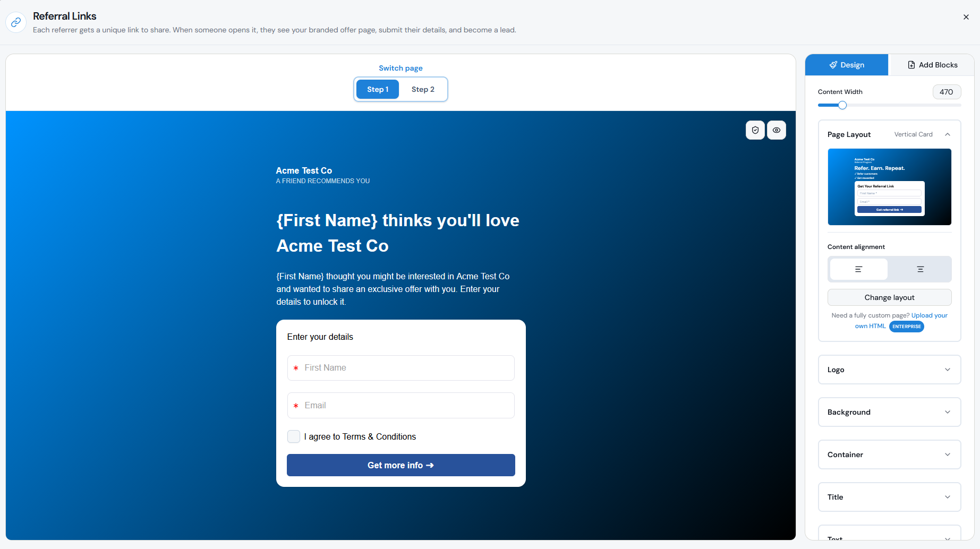Click the Change layout button

pos(889,297)
